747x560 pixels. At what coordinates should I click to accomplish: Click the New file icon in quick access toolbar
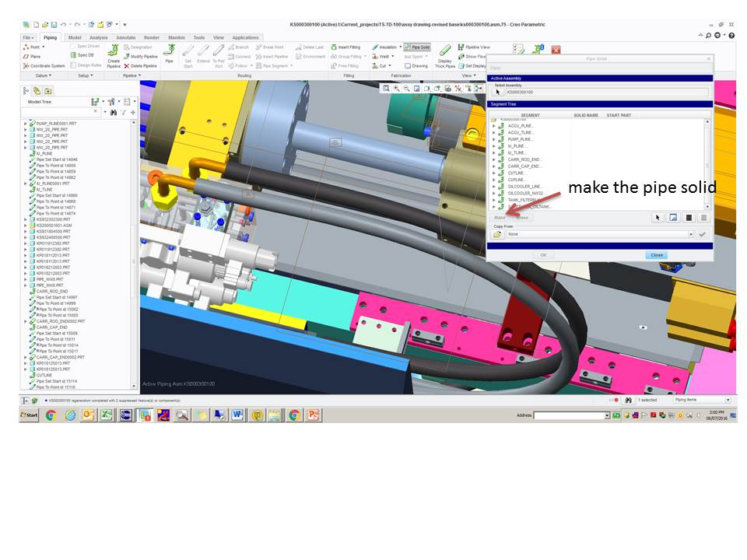36,25
